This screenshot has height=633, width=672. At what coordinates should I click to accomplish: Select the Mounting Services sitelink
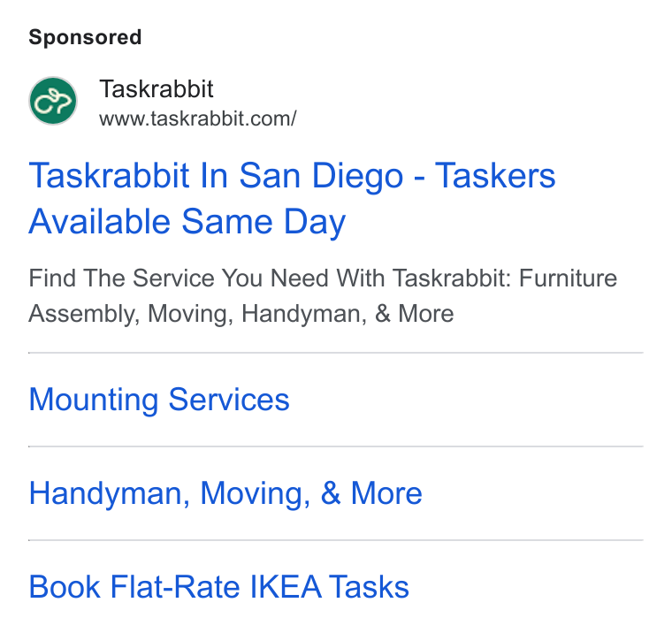tap(159, 400)
